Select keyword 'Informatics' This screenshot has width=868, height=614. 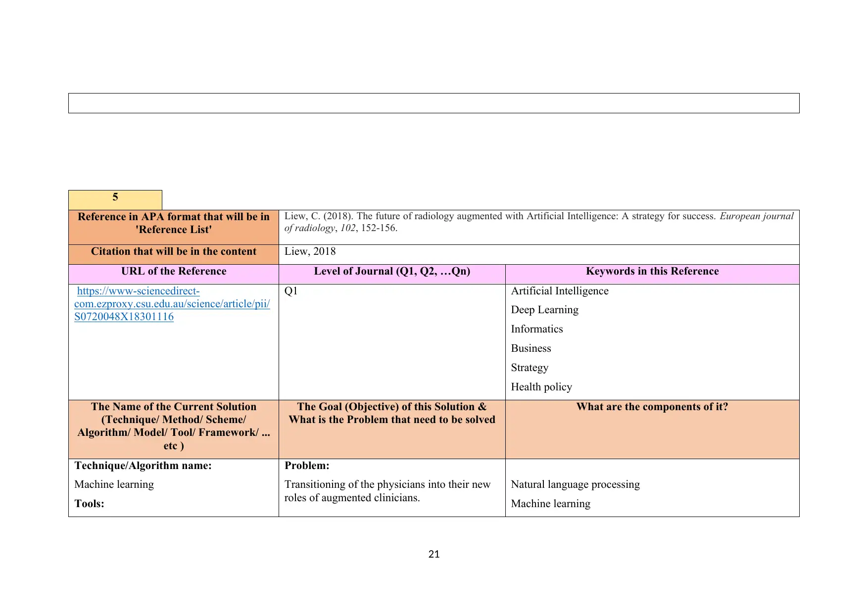[537, 329]
